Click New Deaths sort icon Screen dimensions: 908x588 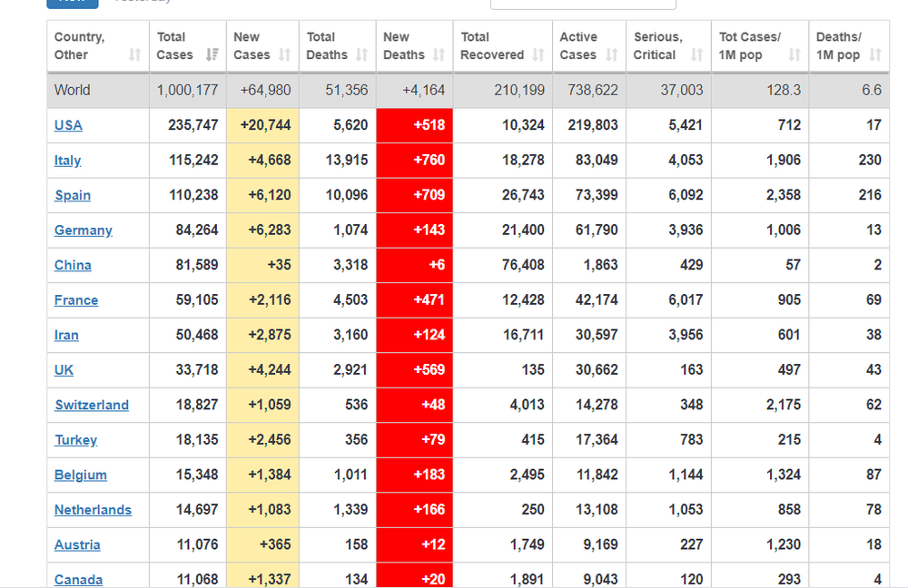coord(439,55)
